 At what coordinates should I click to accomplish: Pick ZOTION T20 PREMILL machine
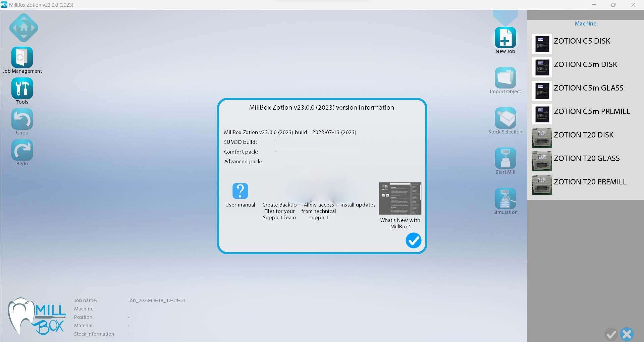[x=590, y=182]
